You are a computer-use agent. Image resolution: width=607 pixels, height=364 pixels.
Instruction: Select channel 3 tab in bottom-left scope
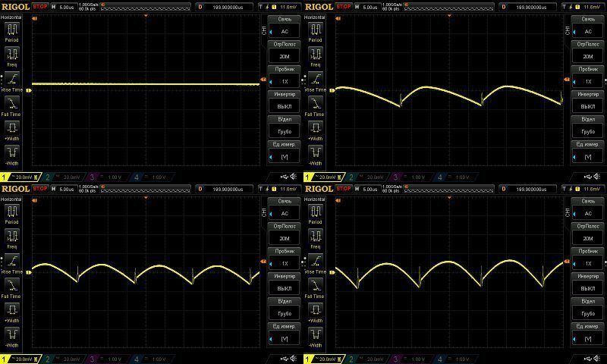pos(108,359)
